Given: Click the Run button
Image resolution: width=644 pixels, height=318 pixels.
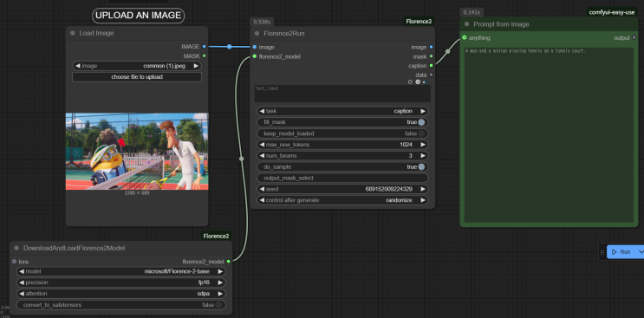Looking at the screenshot, I should [x=621, y=252].
